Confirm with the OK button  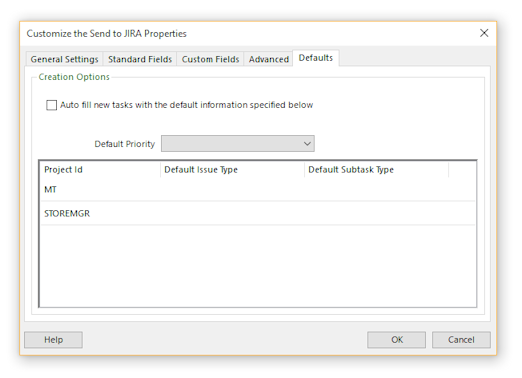pyautogui.click(x=397, y=340)
